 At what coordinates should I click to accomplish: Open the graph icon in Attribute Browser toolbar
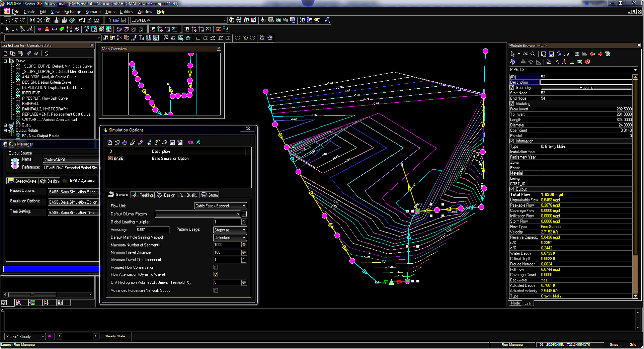(585, 54)
